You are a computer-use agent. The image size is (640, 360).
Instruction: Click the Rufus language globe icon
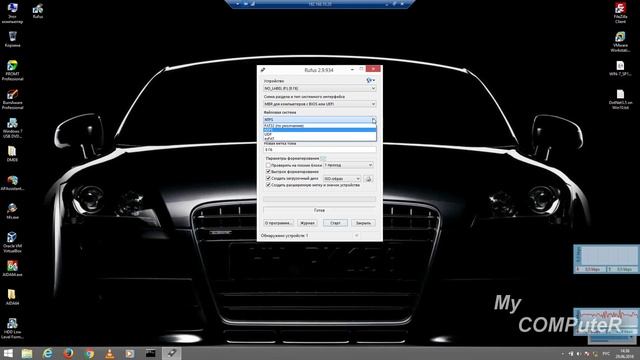(x=370, y=80)
